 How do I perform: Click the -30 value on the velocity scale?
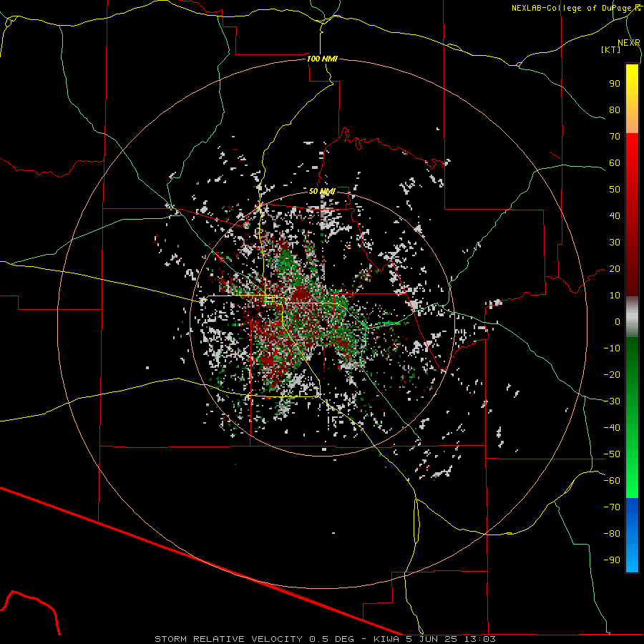612,401
